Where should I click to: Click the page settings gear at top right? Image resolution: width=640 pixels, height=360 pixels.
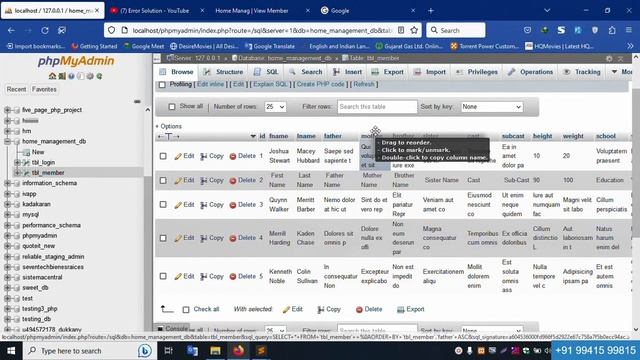click(x=609, y=59)
